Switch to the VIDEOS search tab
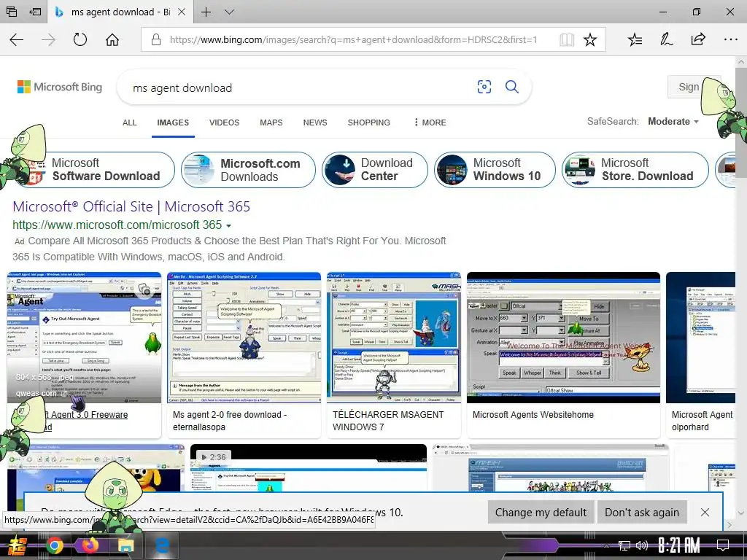747x560 pixels. (224, 122)
